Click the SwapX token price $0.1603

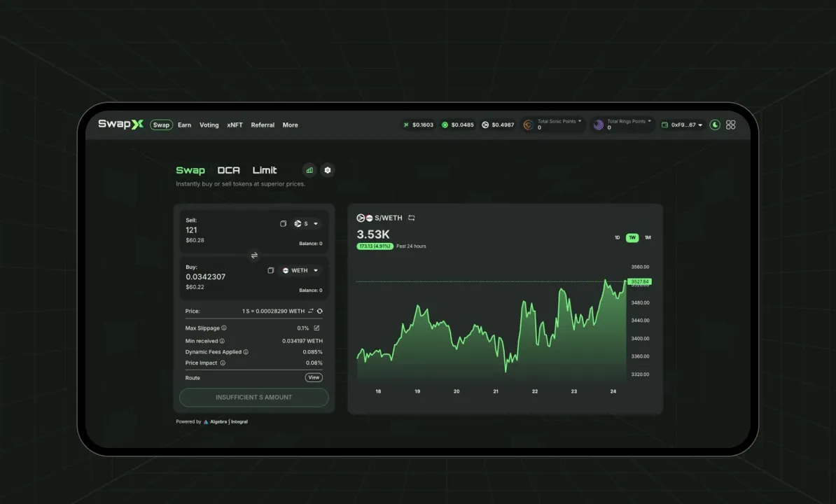[419, 125]
